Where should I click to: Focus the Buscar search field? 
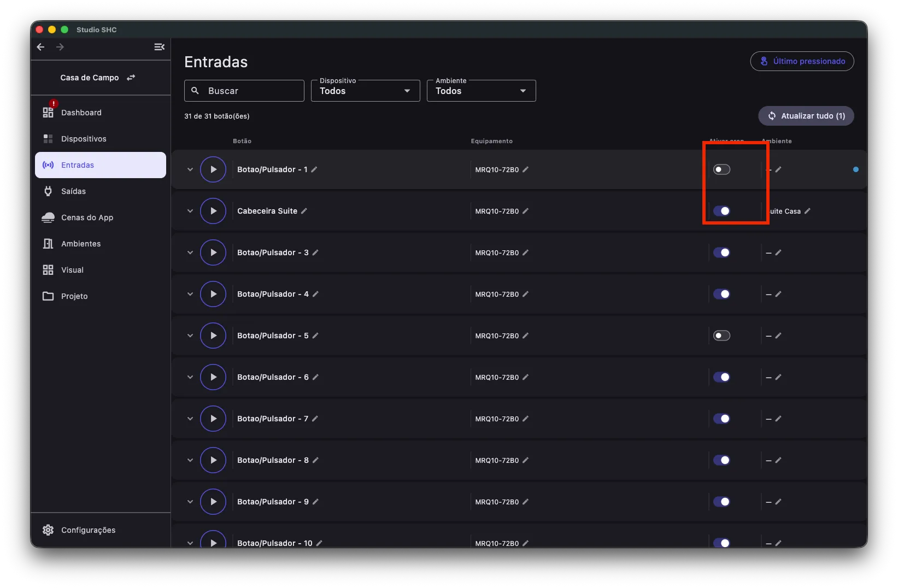click(x=244, y=91)
